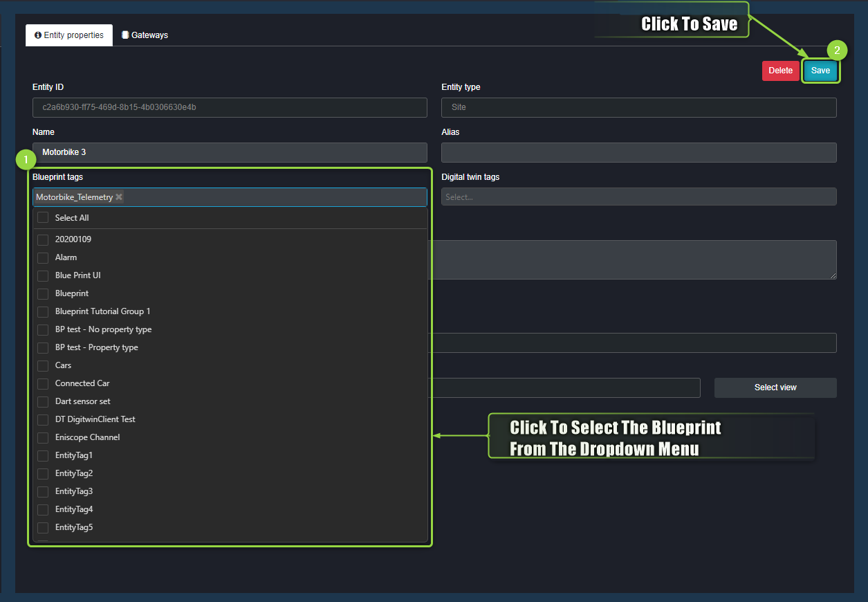Click the Gateways tab database icon

125,35
